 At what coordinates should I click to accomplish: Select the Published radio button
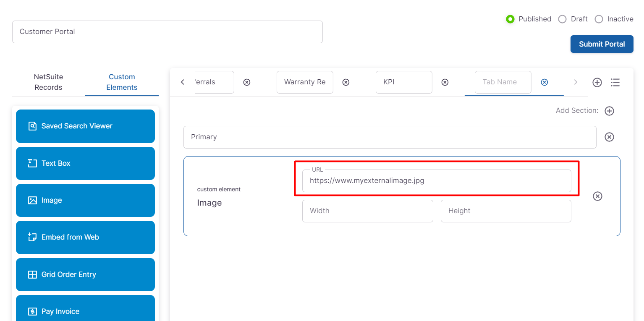click(x=510, y=19)
